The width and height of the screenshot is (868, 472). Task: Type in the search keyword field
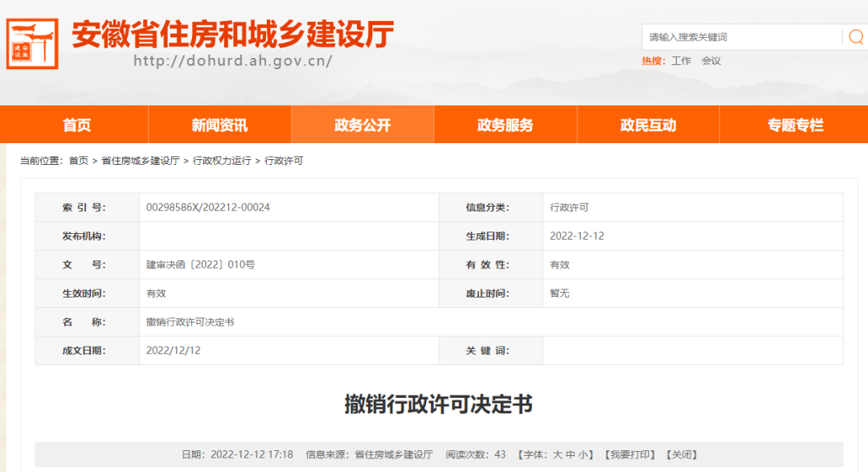click(x=739, y=37)
